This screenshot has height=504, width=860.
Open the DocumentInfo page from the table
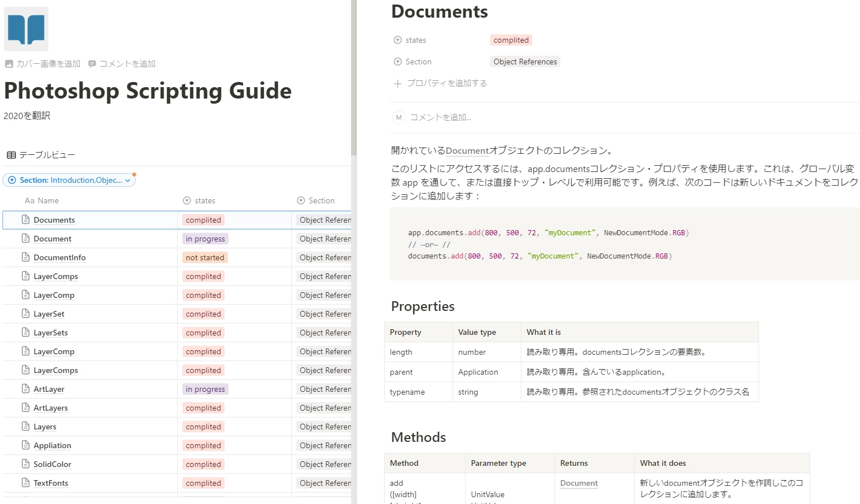[60, 257]
